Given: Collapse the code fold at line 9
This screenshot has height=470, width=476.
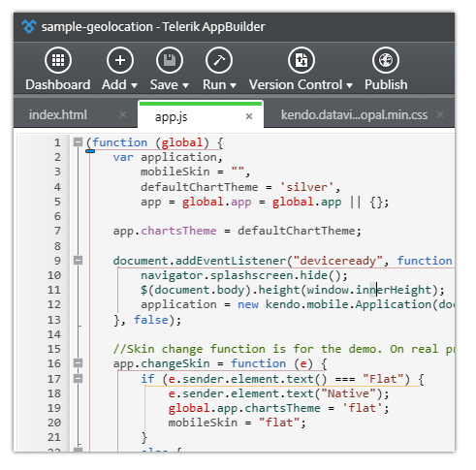Looking at the screenshot, I should point(78,260).
